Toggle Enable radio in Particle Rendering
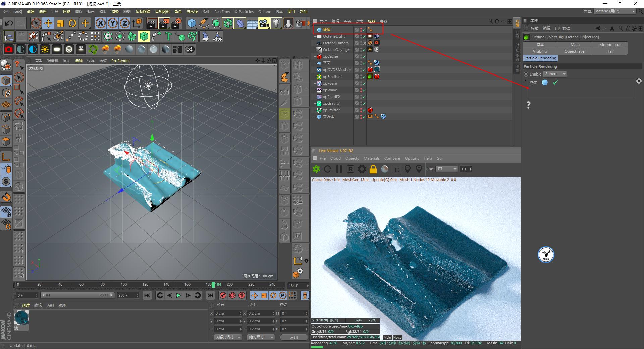 526,74
